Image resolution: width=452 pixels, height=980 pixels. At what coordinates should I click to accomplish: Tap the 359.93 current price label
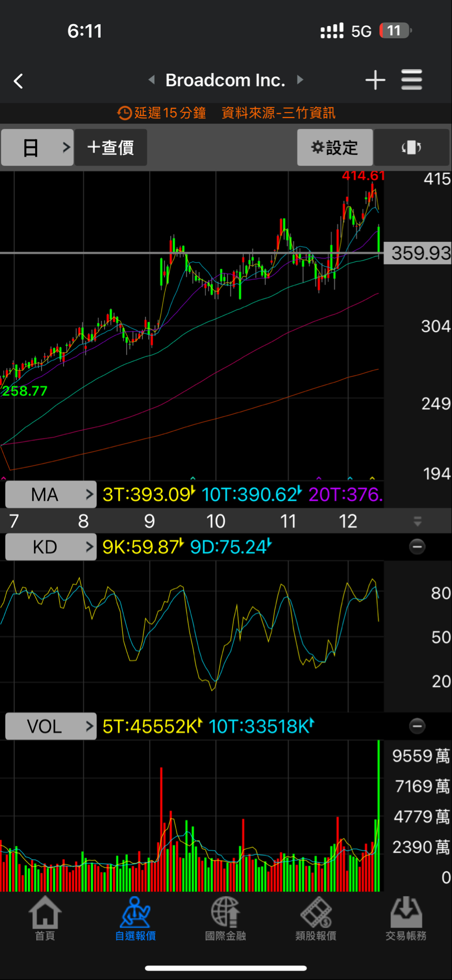(418, 253)
